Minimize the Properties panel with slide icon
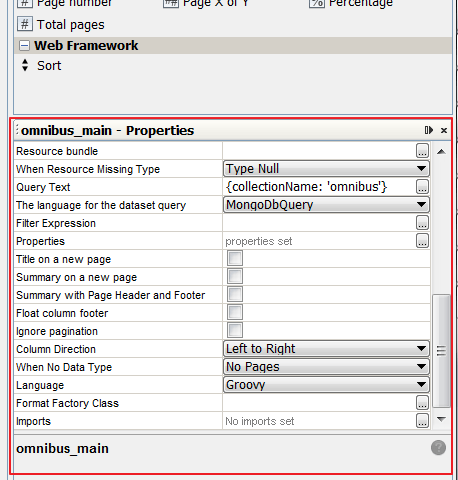 coord(429,130)
